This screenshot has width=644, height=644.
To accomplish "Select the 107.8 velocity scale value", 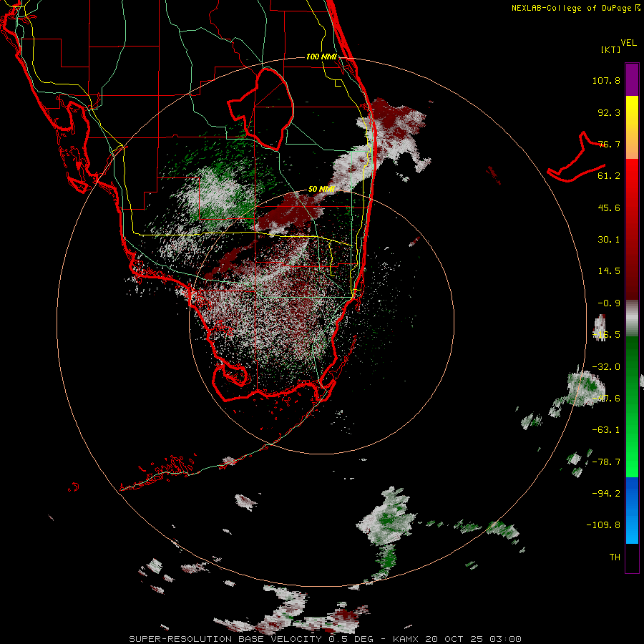I will point(606,80).
